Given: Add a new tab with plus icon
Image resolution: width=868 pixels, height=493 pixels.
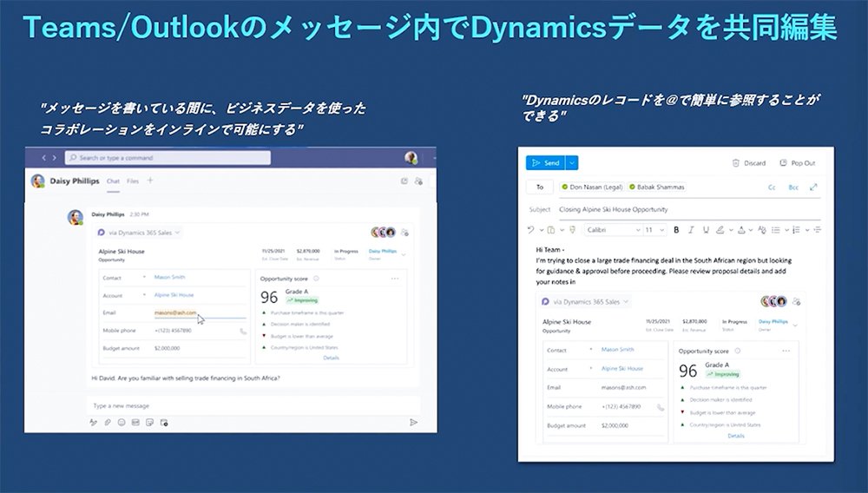Looking at the screenshot, I should 150,181.
